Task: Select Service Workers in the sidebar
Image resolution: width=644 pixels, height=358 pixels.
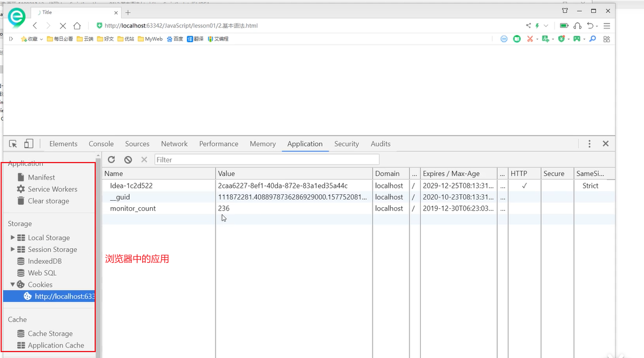Action: pos(52,190)
